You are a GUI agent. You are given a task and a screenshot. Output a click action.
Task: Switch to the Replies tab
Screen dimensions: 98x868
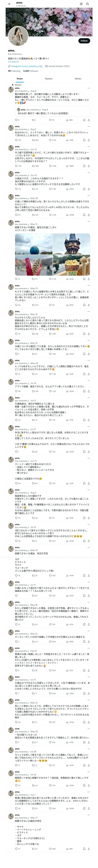click(49, 79)
